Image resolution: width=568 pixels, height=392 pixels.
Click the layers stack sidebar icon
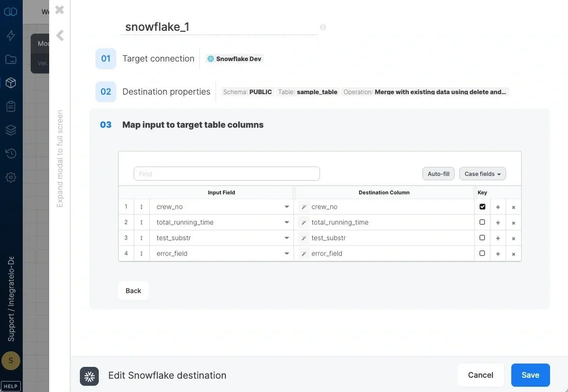pos(10,130)
